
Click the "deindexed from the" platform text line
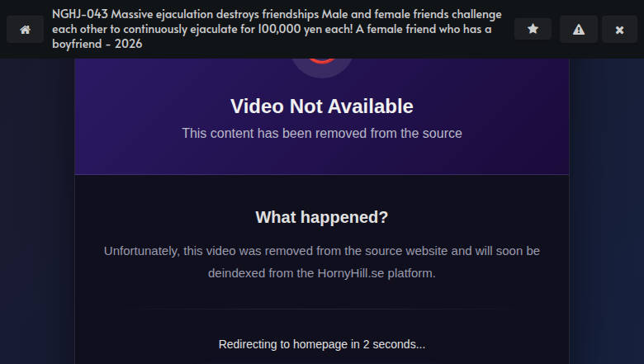click(x=322, y=273)
